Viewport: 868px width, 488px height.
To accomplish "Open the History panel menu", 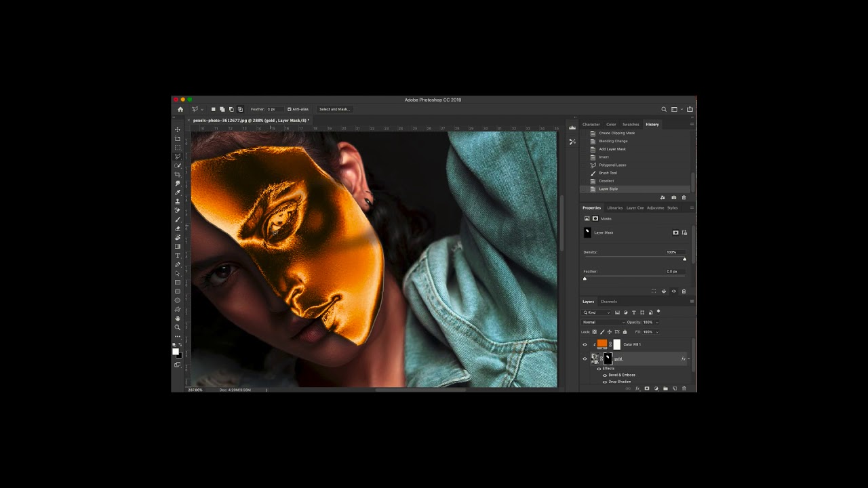I will (692, 124).
